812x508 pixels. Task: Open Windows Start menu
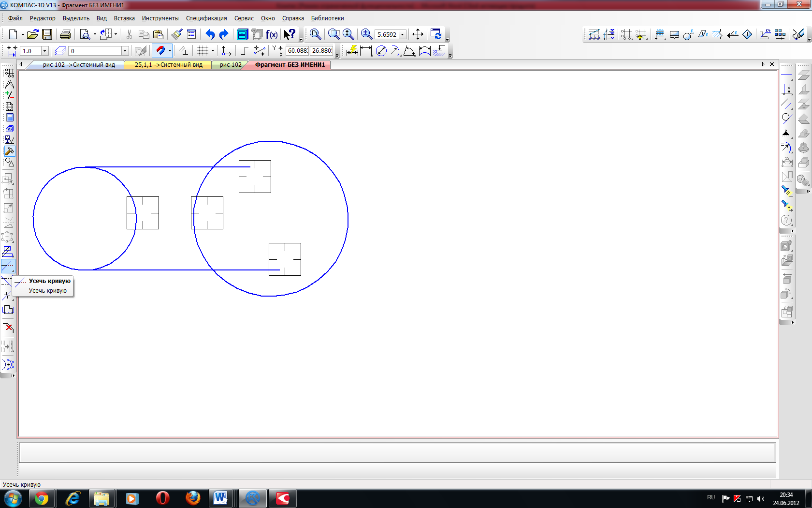click(13, 498)
